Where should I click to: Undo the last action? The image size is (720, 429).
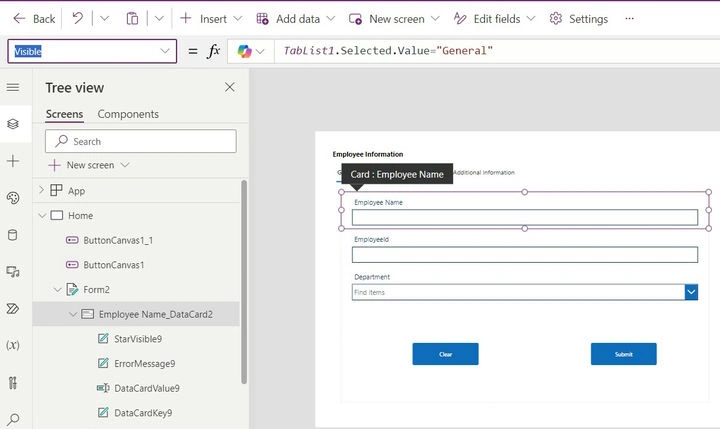tap(78, 18)
